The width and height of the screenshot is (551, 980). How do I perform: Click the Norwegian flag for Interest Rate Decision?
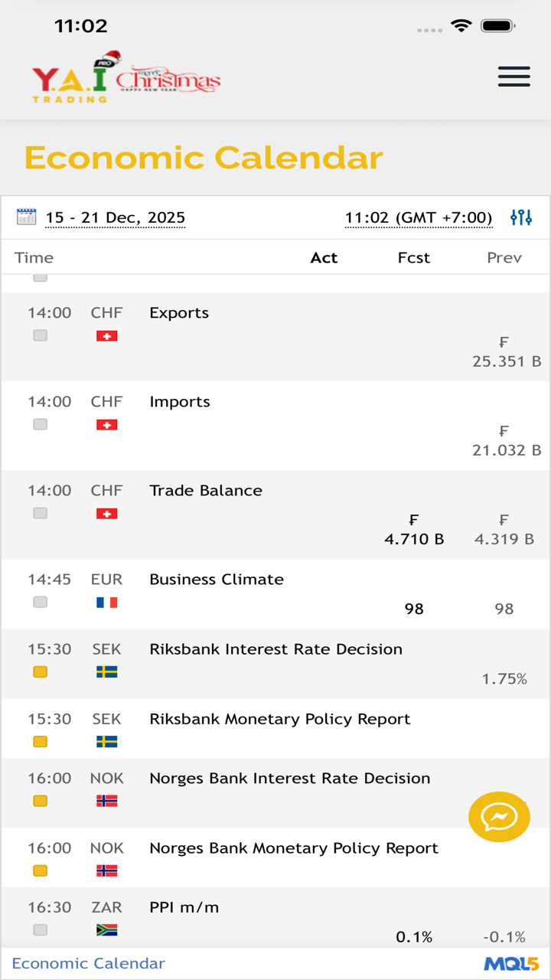pos(106,801)
